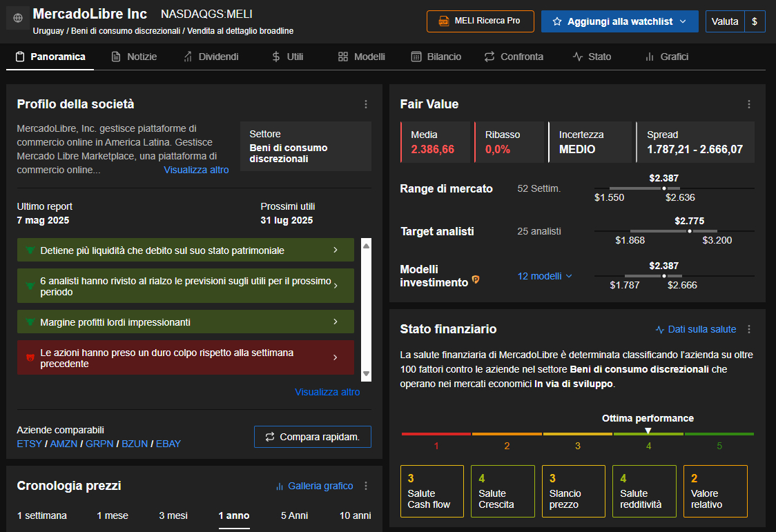The width and height of the screenshot is (776, 532).
Task: Open the Modelli tab
Action: [361, 57]
